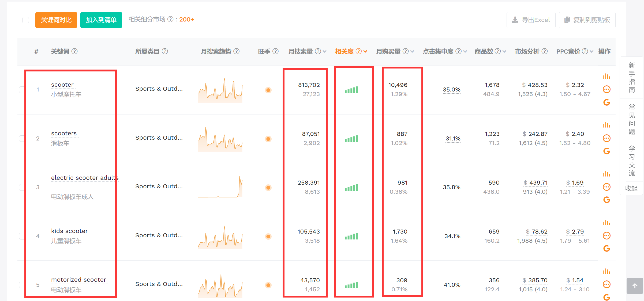The image size is (644, 301).
Task: Expand the PPC竞价 sort arrow
Action: click(x=591, y=51)
